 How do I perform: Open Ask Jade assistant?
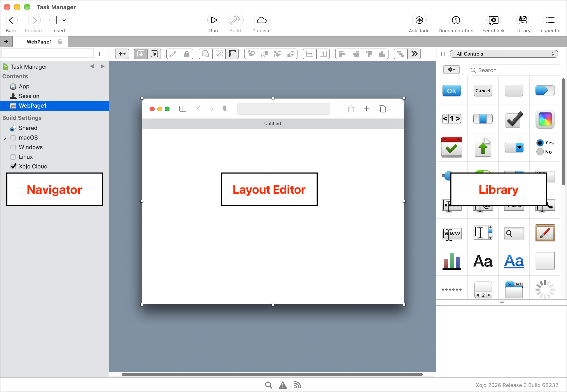point(419,20)
